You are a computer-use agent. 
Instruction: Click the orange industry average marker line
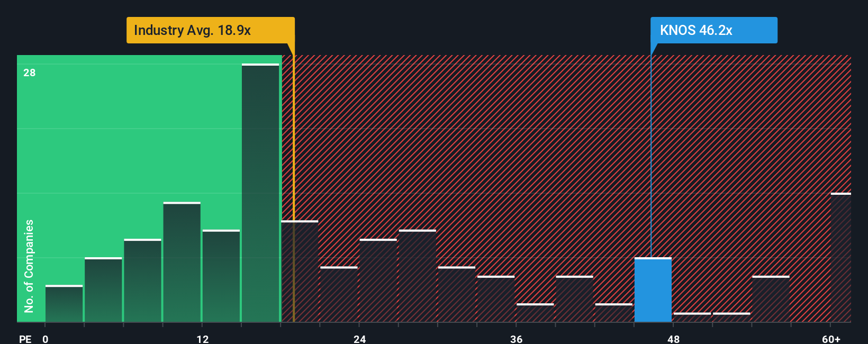[294, 183]
